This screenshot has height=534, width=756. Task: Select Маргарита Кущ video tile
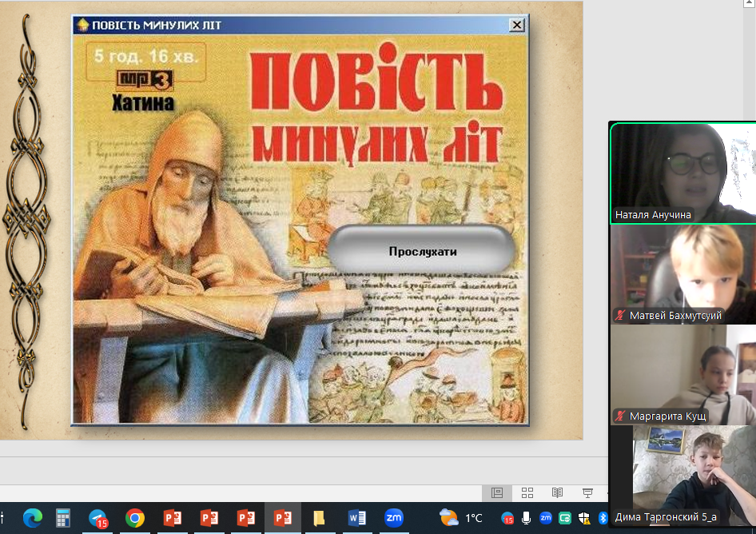[683, 375]
